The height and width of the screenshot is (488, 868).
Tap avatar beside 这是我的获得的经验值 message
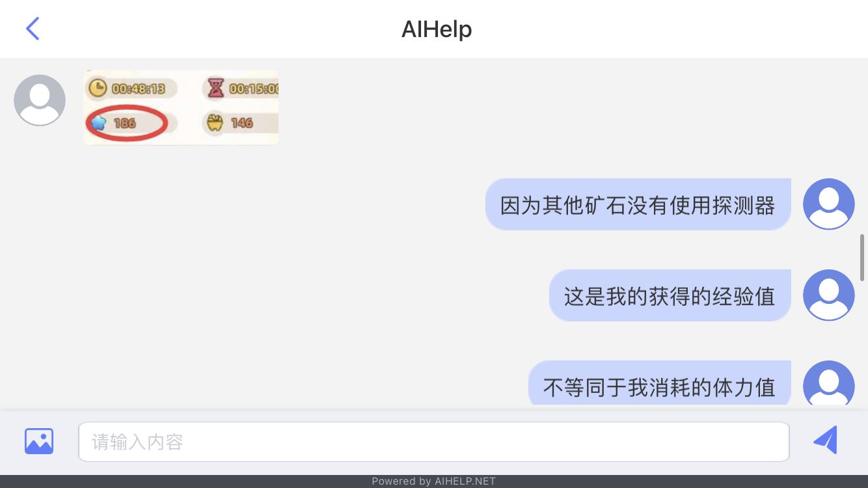click(829, 295)
